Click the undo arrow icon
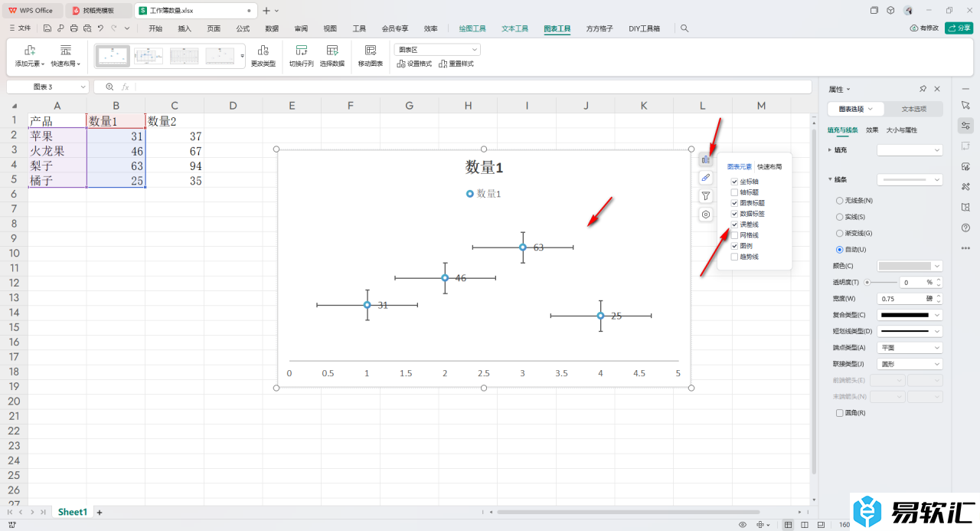Image resolution: width=980 pixels, height=531 pixels. click(100, 28)
